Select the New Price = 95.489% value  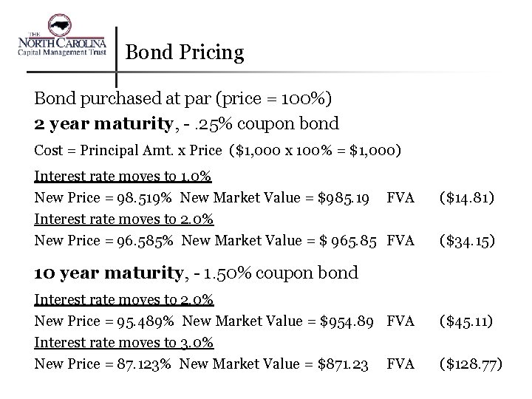(x=104, y=321)
